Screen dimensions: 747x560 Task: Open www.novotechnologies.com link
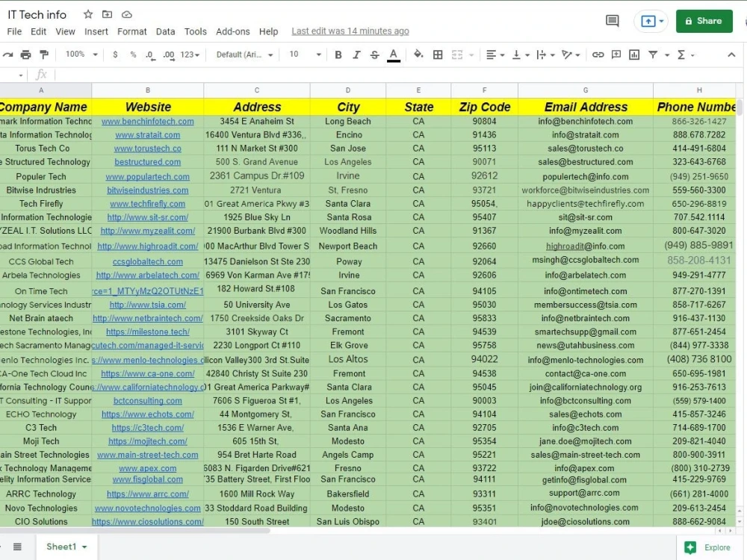point(148,508)
